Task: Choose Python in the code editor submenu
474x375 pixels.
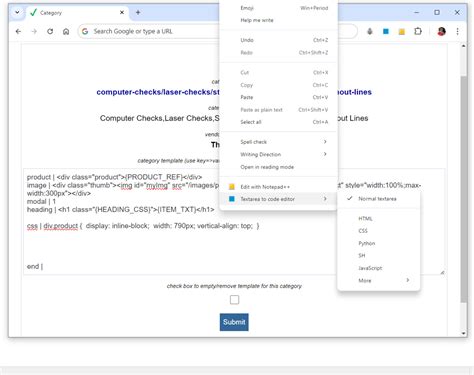Action: 378,243
